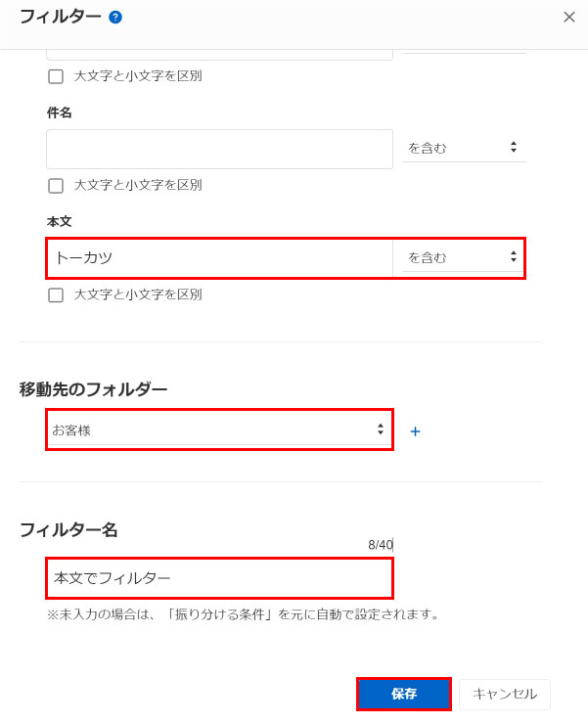
Task: Close the フィルター dialog with the X
Action: point(569,17)
